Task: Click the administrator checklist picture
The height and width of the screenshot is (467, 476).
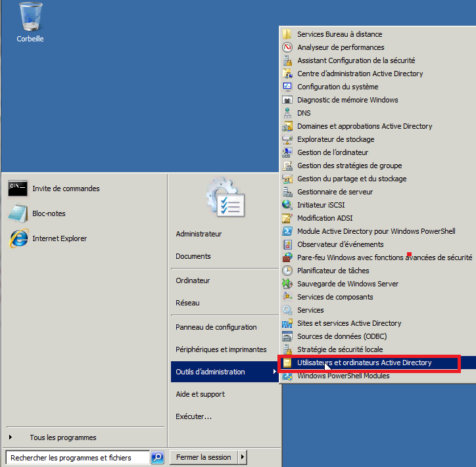Action: click(226, 198)
